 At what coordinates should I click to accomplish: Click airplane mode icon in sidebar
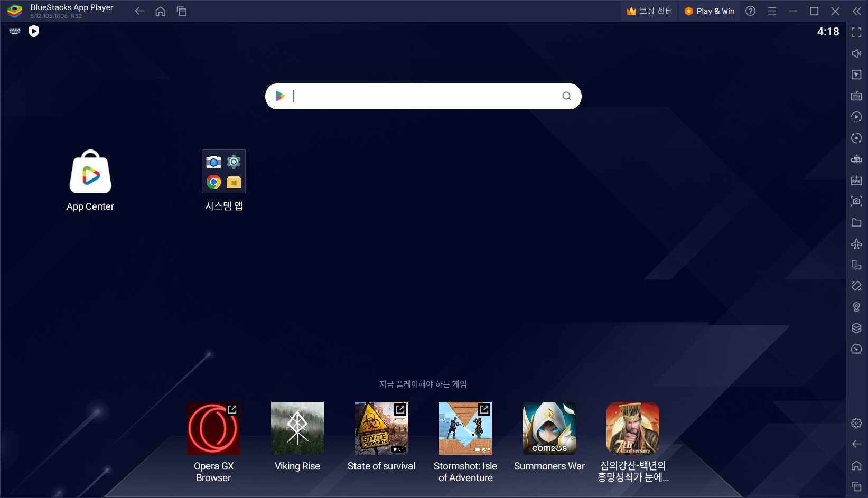[x=856, y=243]
